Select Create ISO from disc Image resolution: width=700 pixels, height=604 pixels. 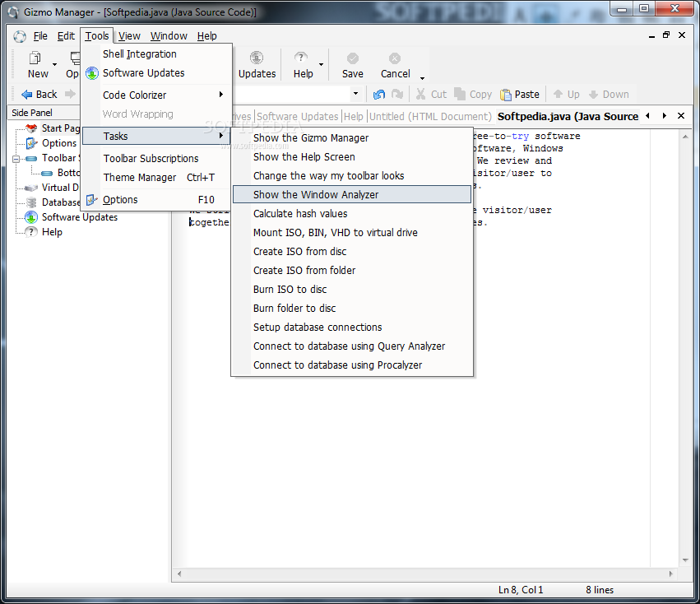pyautogui.click(x=352, y=252)
